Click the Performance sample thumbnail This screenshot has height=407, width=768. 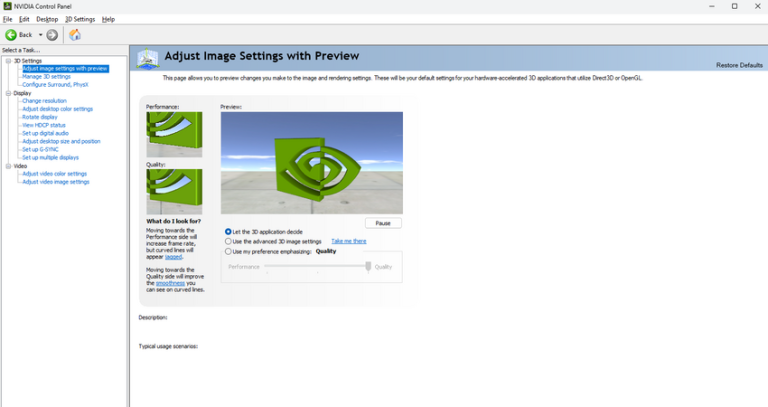point(174,133)
